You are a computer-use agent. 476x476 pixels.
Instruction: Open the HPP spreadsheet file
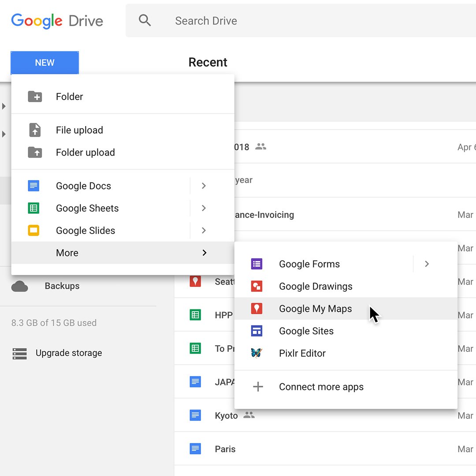tap(224, 315)
